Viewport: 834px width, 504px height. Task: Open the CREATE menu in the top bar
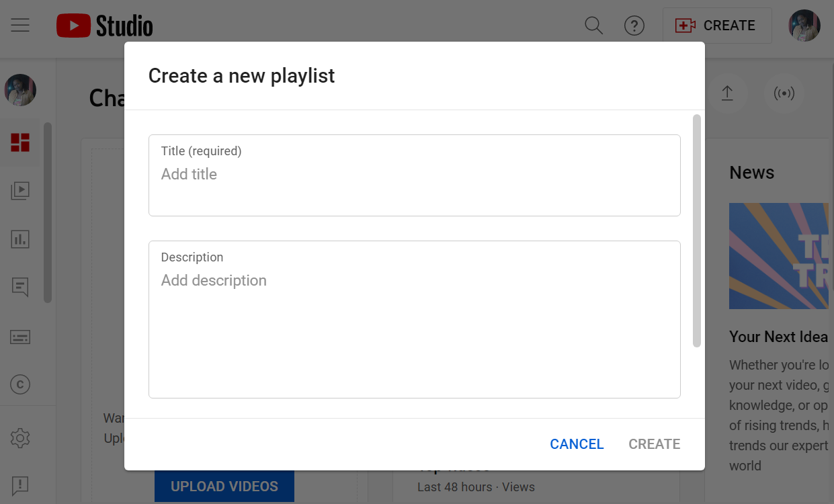click(x=717, y=25)
